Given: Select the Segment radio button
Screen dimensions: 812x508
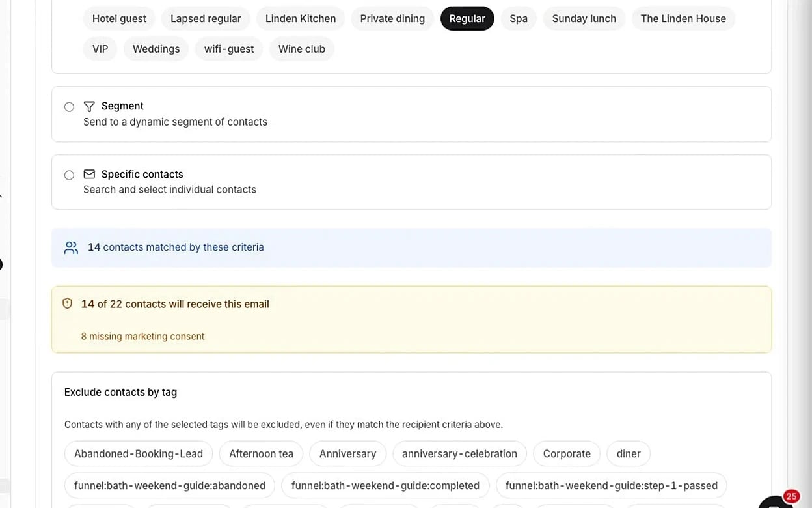Looking at the screenshot, I should pos(69,107).
